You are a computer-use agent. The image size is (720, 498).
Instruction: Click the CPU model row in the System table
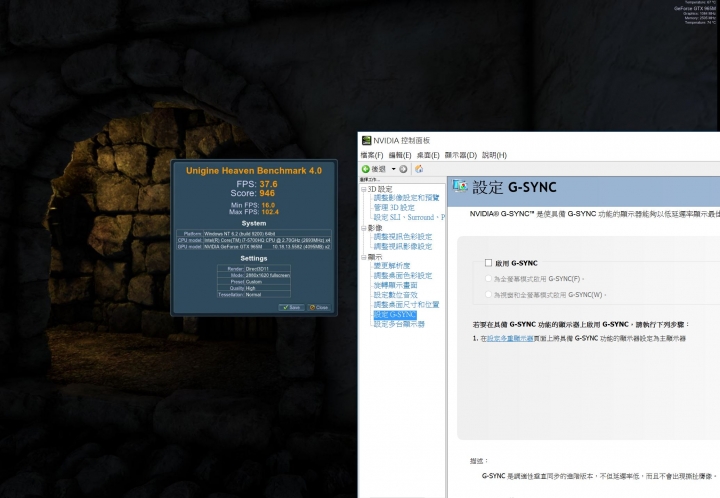click(254, 240)
